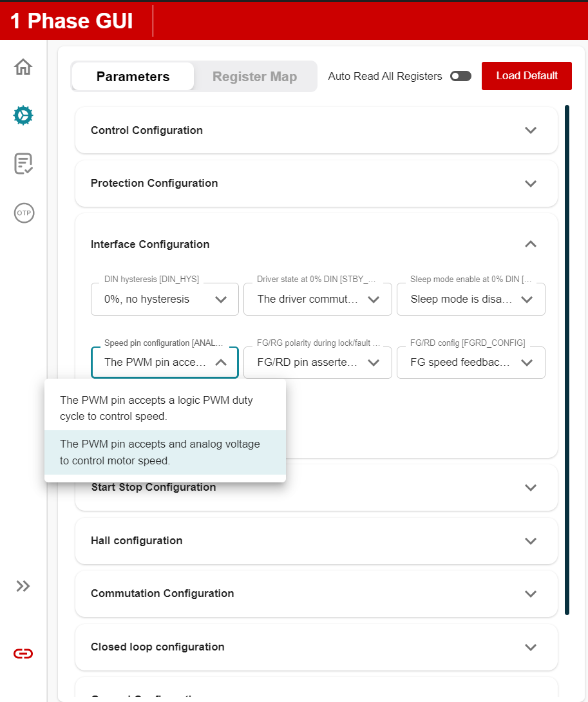Viewport: 588px width, 702px height.
Task: Open the OTP programming icon
Action: coord(24,213)
